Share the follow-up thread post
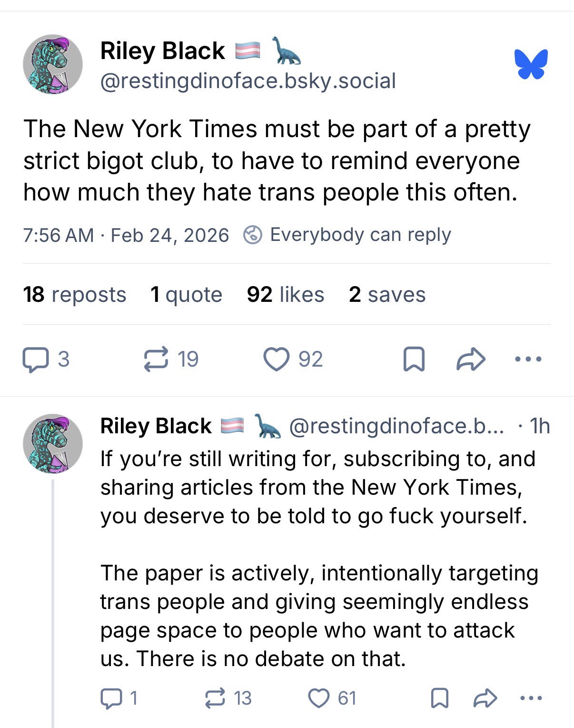Viewport: 574px width, 728px height. [486, 698]
